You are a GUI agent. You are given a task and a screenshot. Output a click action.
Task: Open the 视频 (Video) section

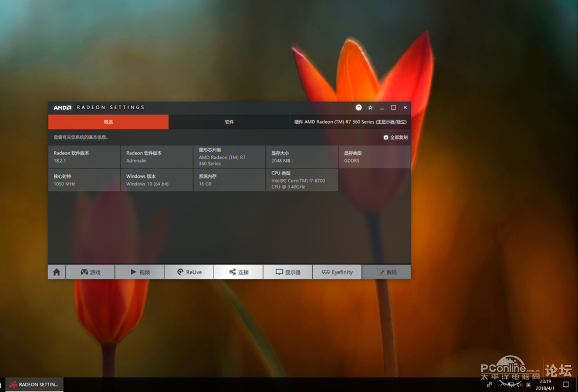(x=140, y=272)
